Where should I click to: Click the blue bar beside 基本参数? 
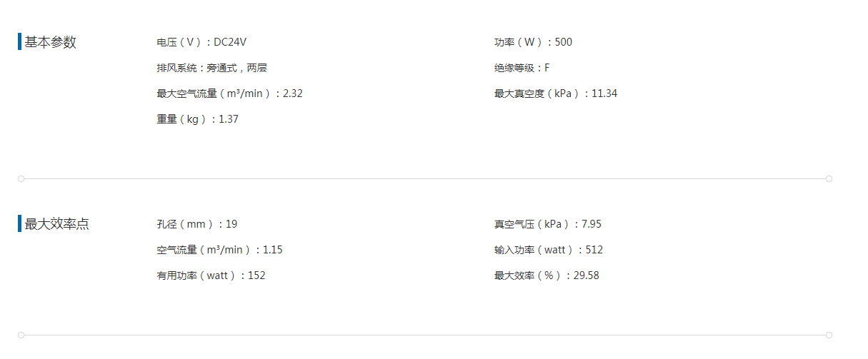pyautogui.click(x=19, y=42)
